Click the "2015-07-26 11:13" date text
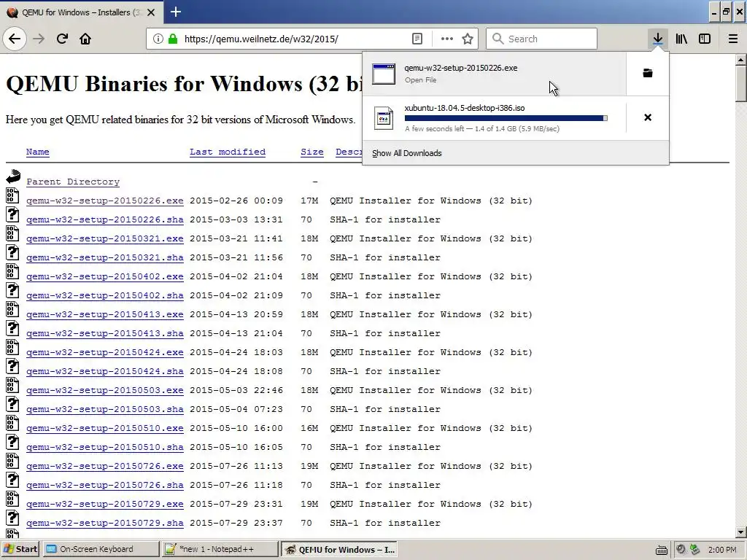This screenshot has width=747, height=560. click(x=236, y=466)
